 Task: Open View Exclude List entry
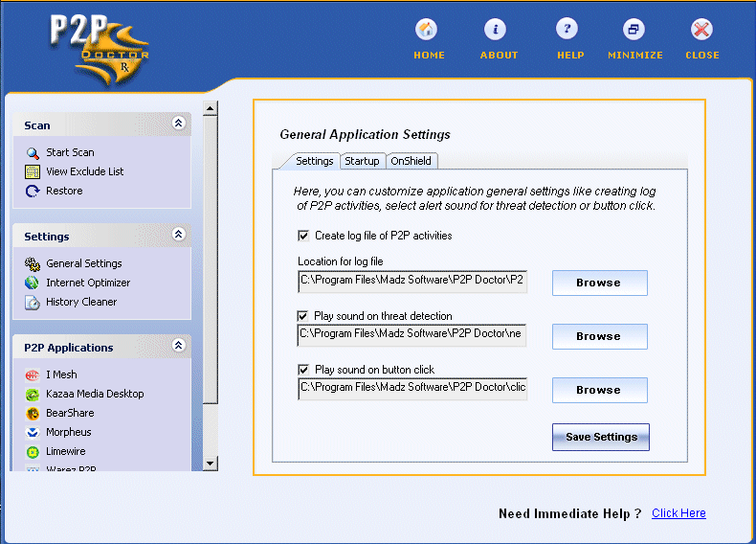85,171
